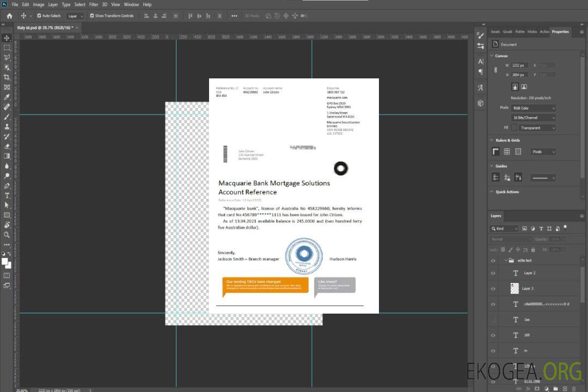Show the hidden '1aa' text layer
The width and height of the screenshot is (588, 392).
493,320
